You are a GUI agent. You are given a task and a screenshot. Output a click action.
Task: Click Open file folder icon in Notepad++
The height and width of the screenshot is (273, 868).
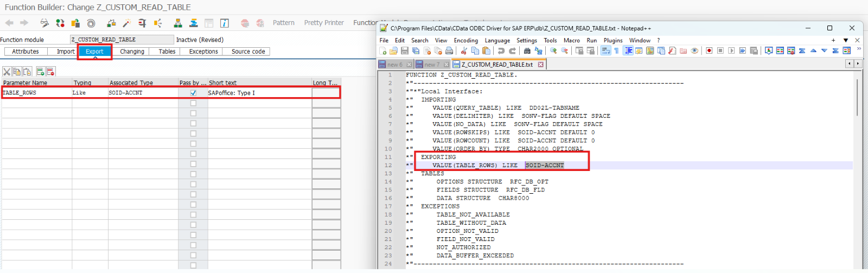click(393, 50)
